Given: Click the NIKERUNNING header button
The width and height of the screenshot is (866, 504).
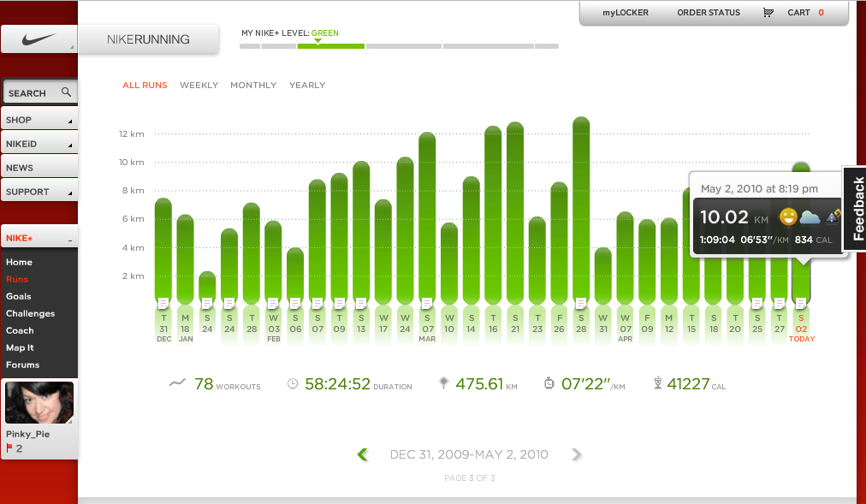Looking at the screenshot, I should click(x=148, y=39).
